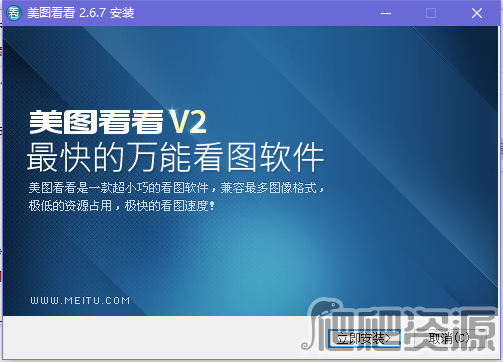Minimize the 美图看看 installer window

[x=386, y=13]
